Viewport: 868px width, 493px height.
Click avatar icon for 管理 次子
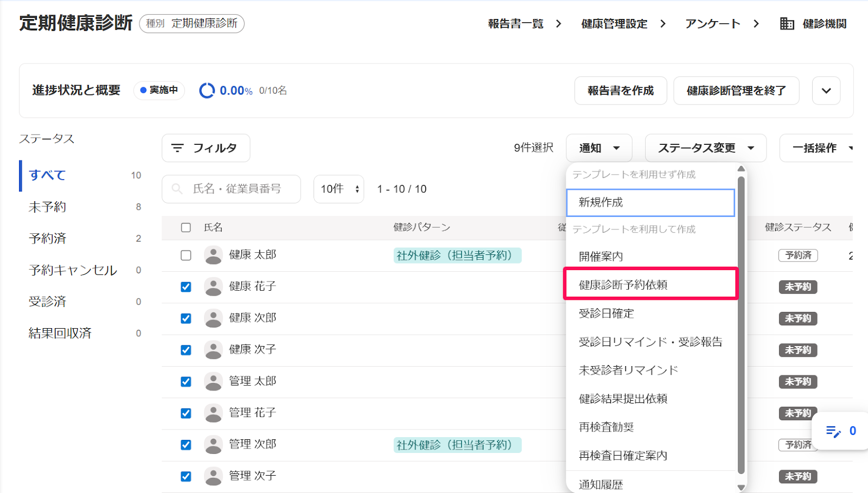pyautogui.click(x=213, y=476)
